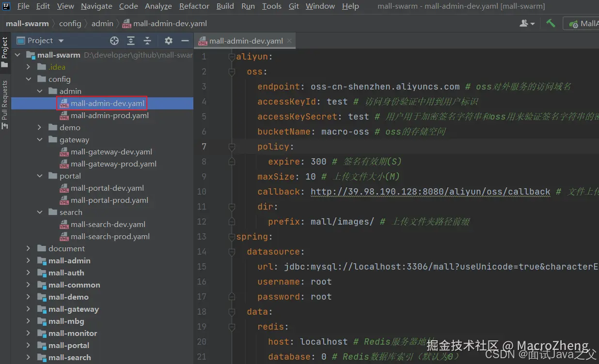Viewport: 599px width, 364px height.
Task: Collapse the config folder
Action: click(x=29, y=79)
